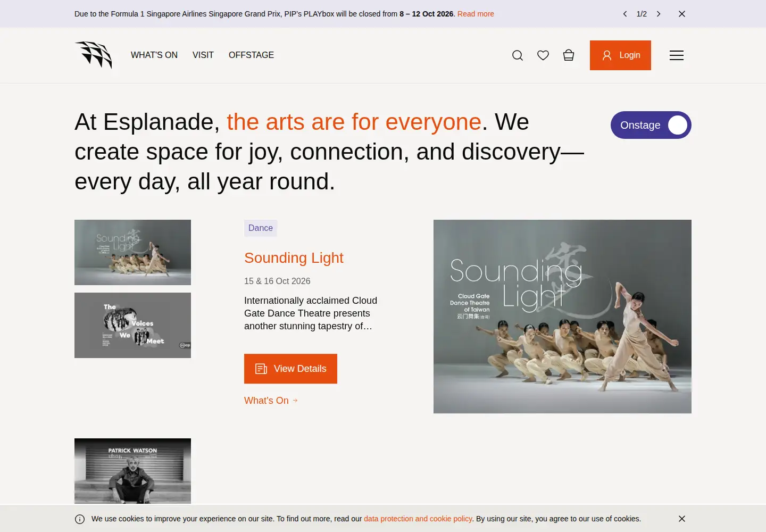Click the Login button
Image resolution: width=766 pixels, height=532 pixels.
click(620, 55)
